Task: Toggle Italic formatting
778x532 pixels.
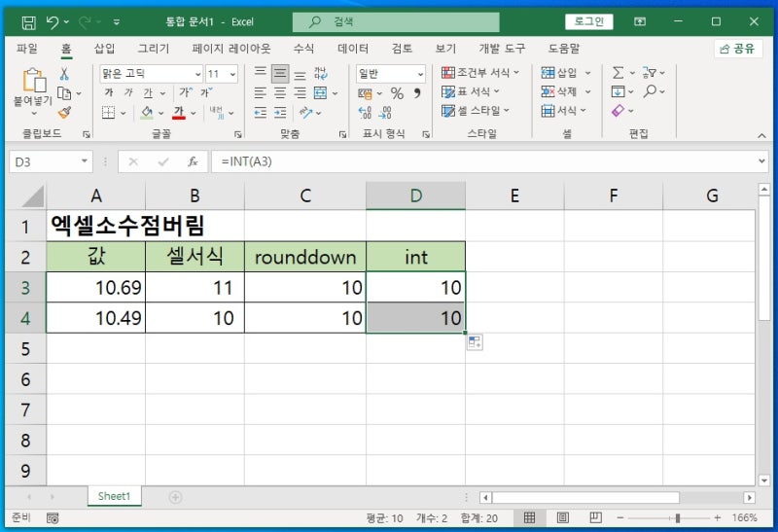Action: 128,92
